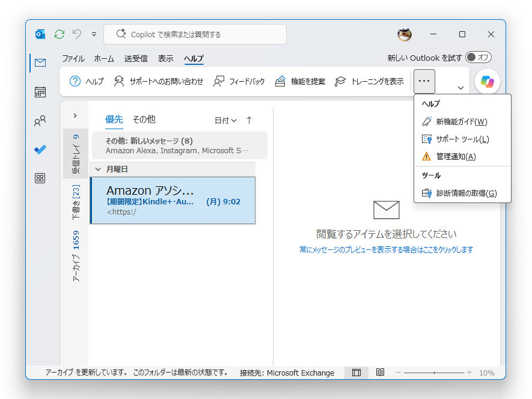Switch to 優先 inbox tab
This screenshot has width=532, height=399.
114,120
